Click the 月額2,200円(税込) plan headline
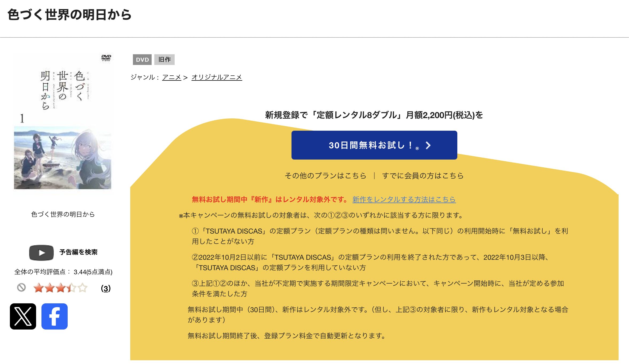Image resolution: width=629 pixels, height=364 pixels. point(374,115)
